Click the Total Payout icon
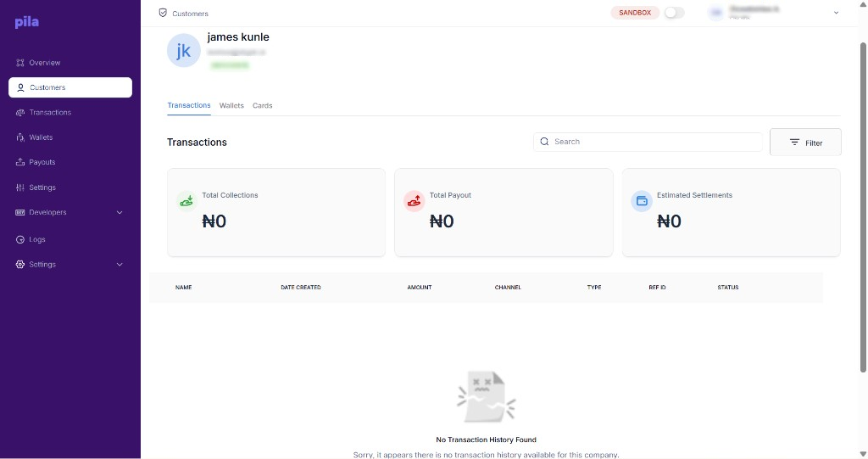This screenshot has width=868, height=459. 414,201
